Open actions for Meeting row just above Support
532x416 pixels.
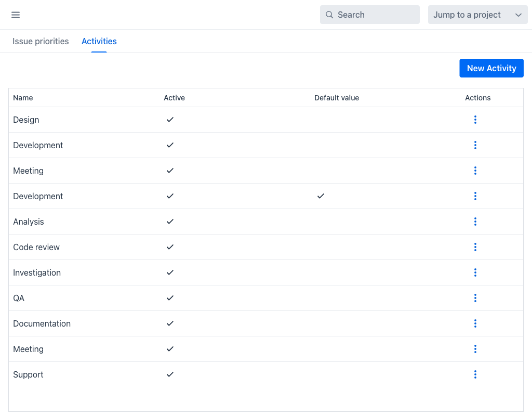pos(475,349)
